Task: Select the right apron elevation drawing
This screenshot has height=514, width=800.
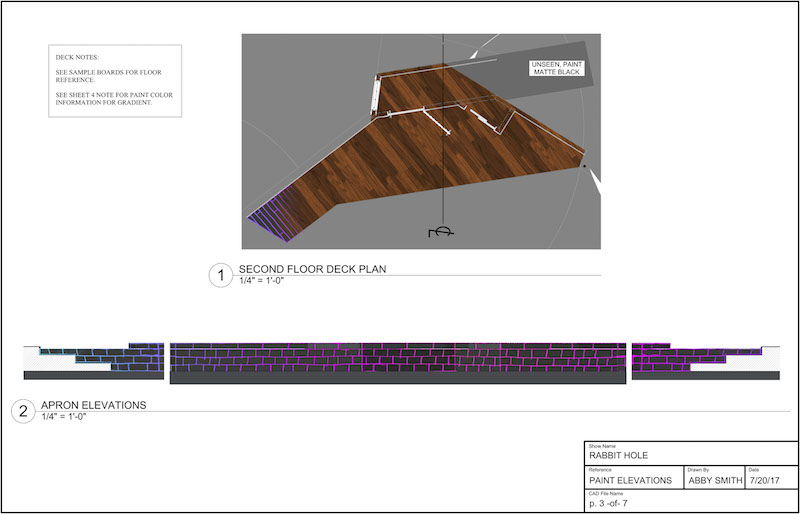Action: click(x=703, y=361)
